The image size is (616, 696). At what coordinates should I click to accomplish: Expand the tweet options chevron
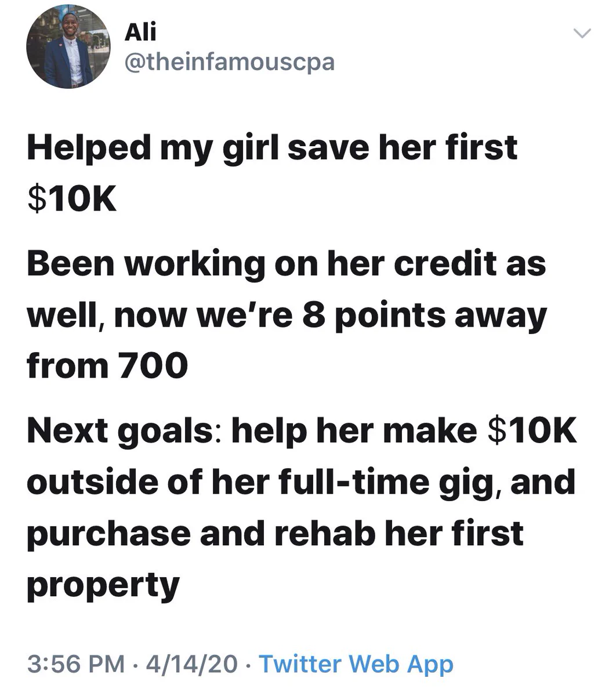tap(582, 34)
